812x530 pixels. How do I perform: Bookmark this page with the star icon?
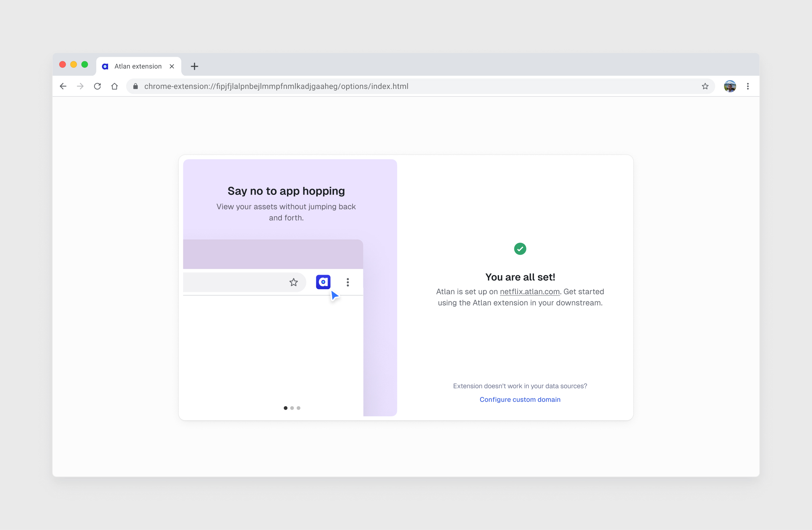point(705,86)
